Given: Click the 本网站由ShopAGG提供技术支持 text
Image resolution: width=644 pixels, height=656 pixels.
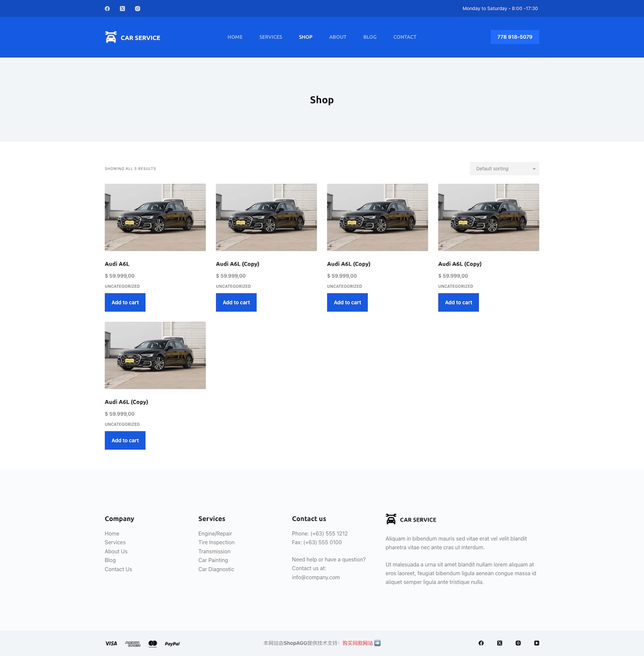Looking at the screenshot, I should click(x=303, y=643).
